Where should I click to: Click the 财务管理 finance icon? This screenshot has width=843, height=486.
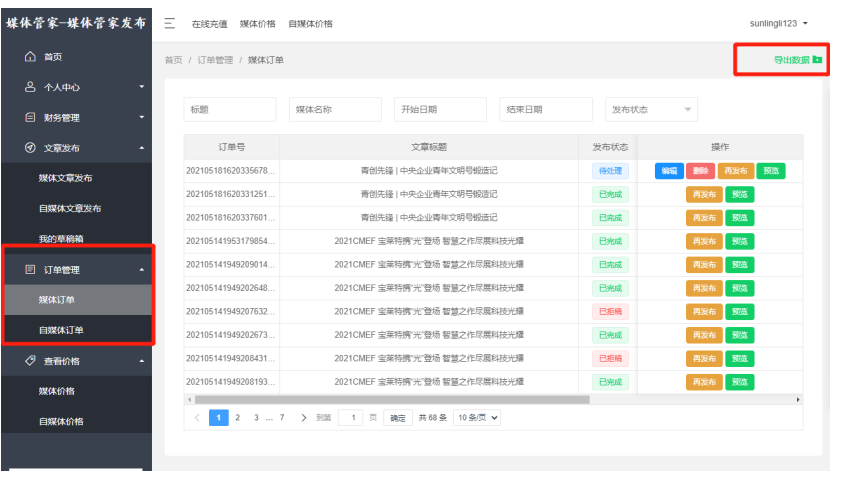pos(30,118)
